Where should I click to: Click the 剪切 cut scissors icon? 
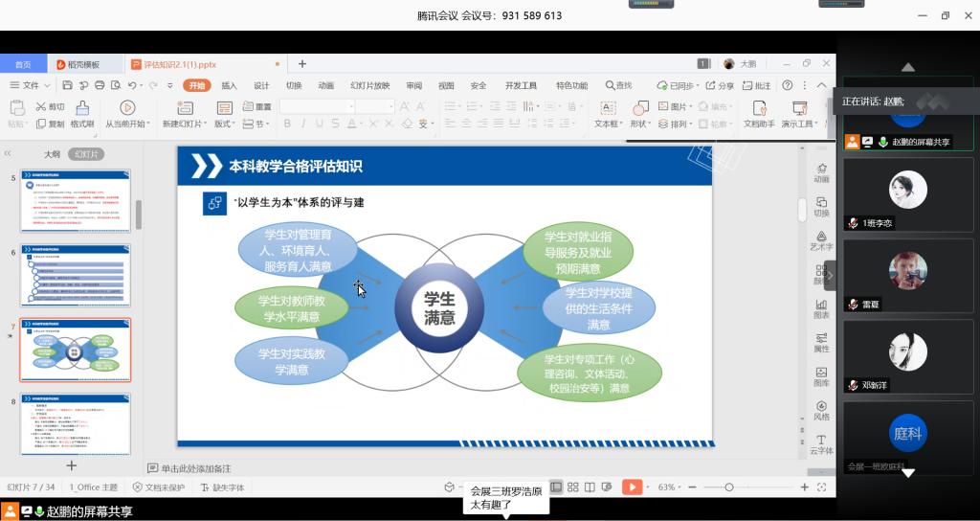click(x=41, y=107)
